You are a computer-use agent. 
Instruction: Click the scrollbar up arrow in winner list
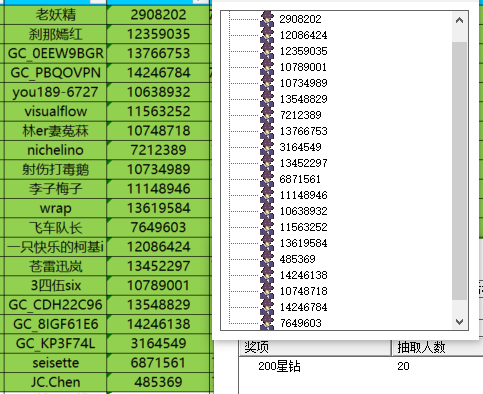click(x=459, y=20)
